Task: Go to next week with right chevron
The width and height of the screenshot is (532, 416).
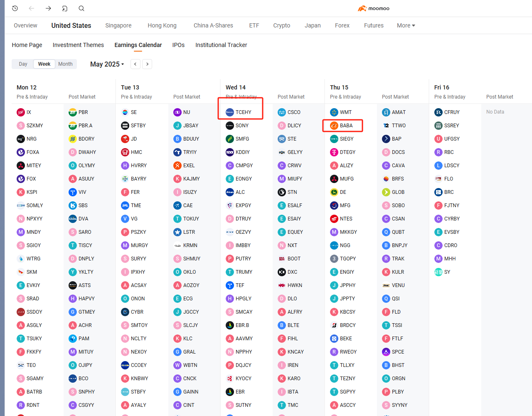Action: [147, 64]
